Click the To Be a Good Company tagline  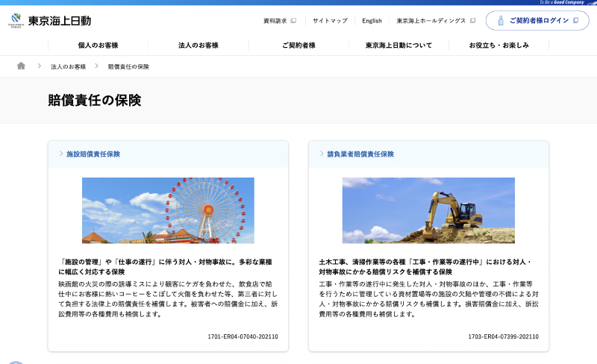click(562, 2)
